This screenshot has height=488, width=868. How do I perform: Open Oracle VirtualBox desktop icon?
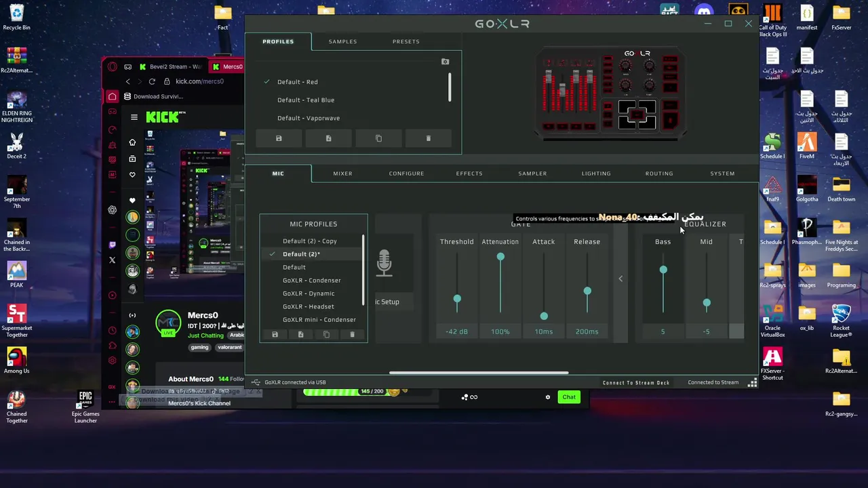pyautogui.click(x=772, y=321)
